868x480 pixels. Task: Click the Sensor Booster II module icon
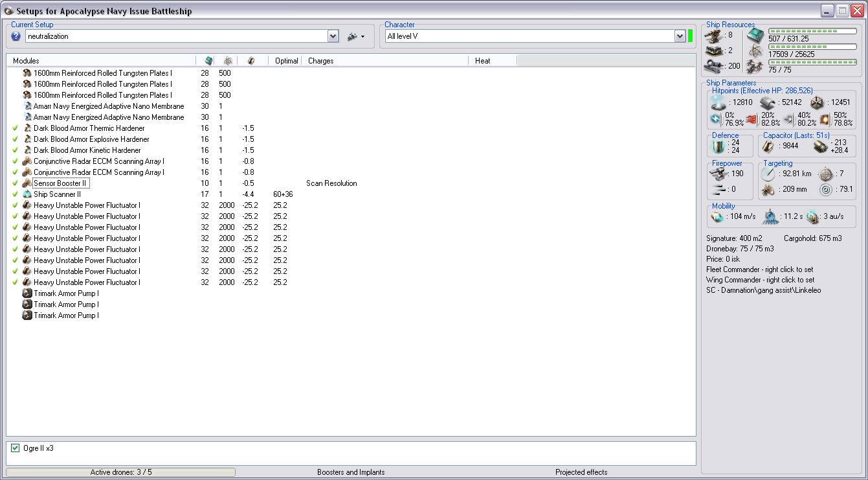coord(27,183)
